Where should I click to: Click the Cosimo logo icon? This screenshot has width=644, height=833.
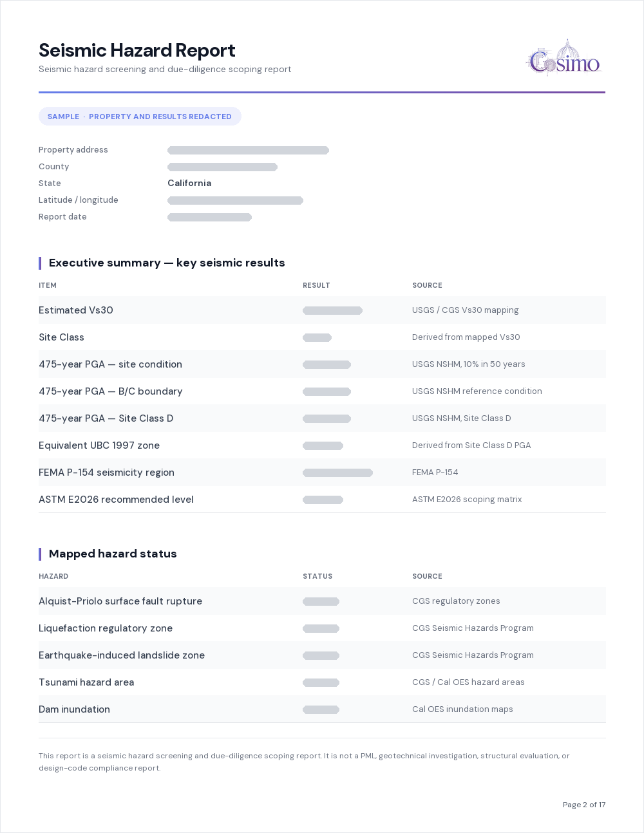click(x=563, y=58)
